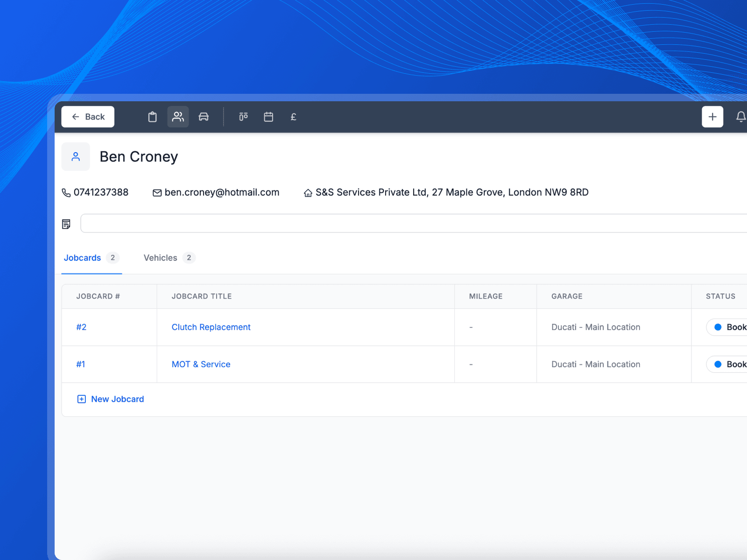
Task: Open the Vehicles car icon
Action: click(x=204, y=117)
